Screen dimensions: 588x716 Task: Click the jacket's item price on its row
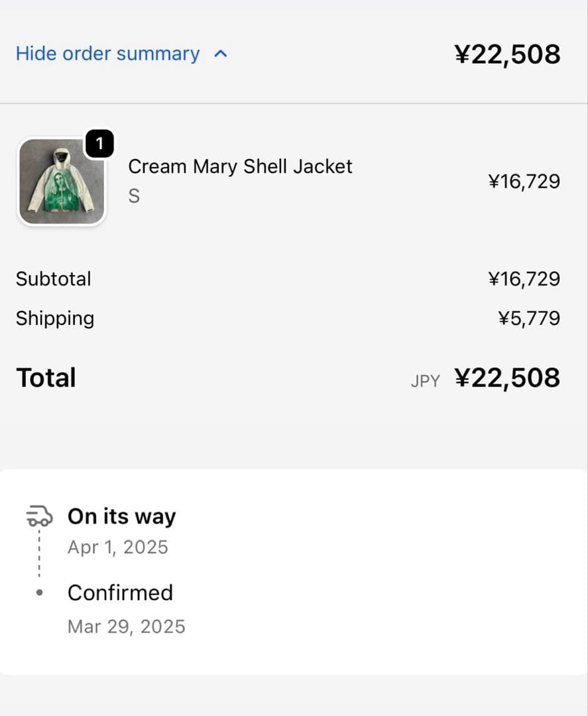click(x=524, y=181)
